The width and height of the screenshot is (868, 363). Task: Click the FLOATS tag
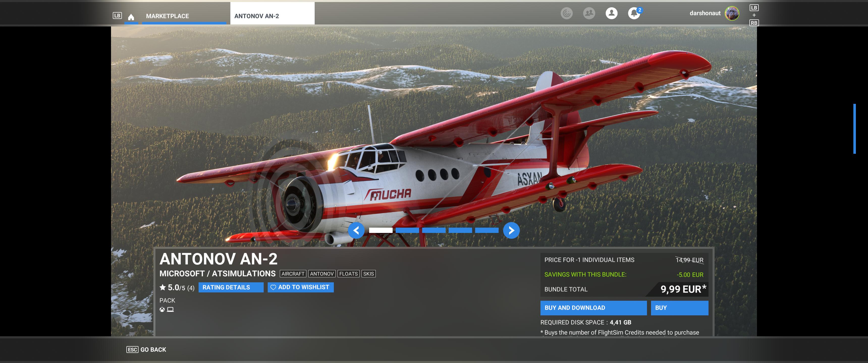pyautogui.click(x=348, y=274)
